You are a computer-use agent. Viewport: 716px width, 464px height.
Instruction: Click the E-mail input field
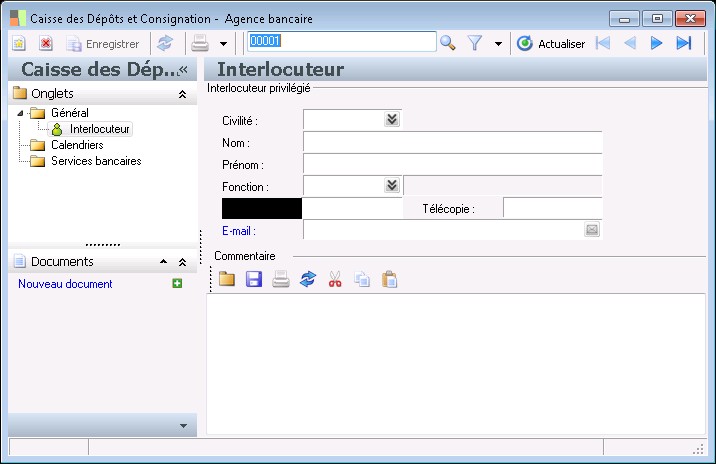[x=443, y=230]
